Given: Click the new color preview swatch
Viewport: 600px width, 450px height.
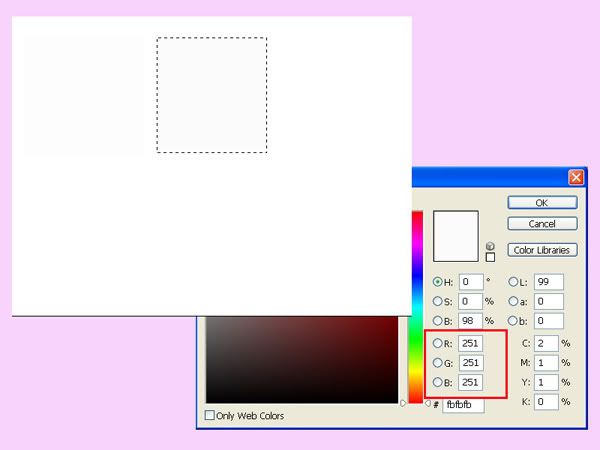Looking at the screenshot, I should pos(455,236).
